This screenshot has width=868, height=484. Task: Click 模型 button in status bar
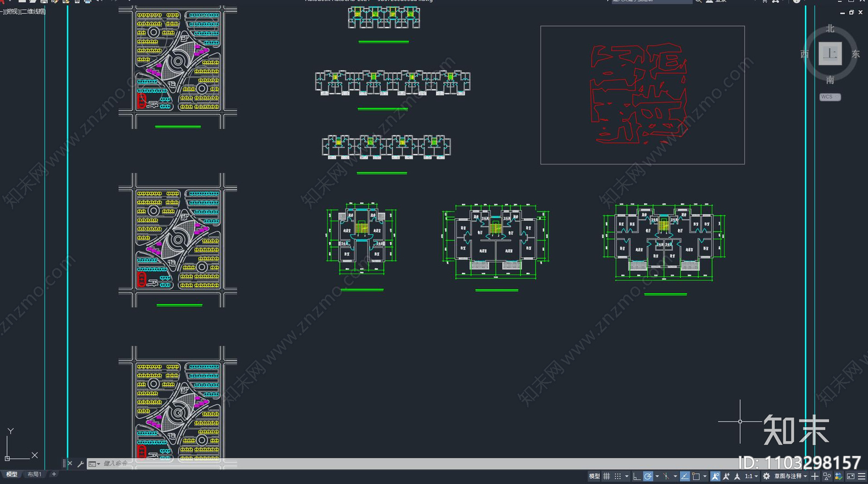(x=595, y=476)
